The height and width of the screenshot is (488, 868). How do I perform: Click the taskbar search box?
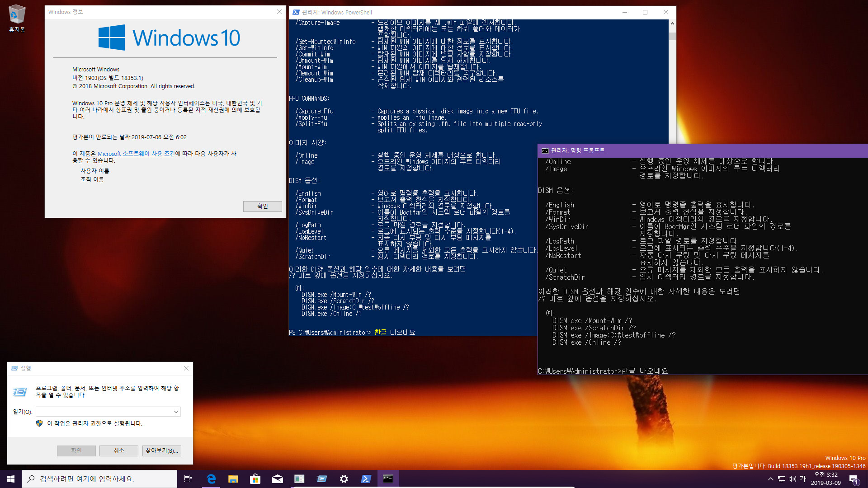(x=99, y=479)
